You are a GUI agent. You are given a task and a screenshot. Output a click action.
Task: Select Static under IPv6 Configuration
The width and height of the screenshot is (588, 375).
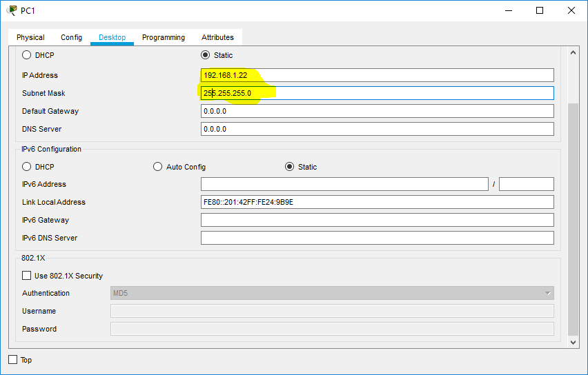click(290, 167)
